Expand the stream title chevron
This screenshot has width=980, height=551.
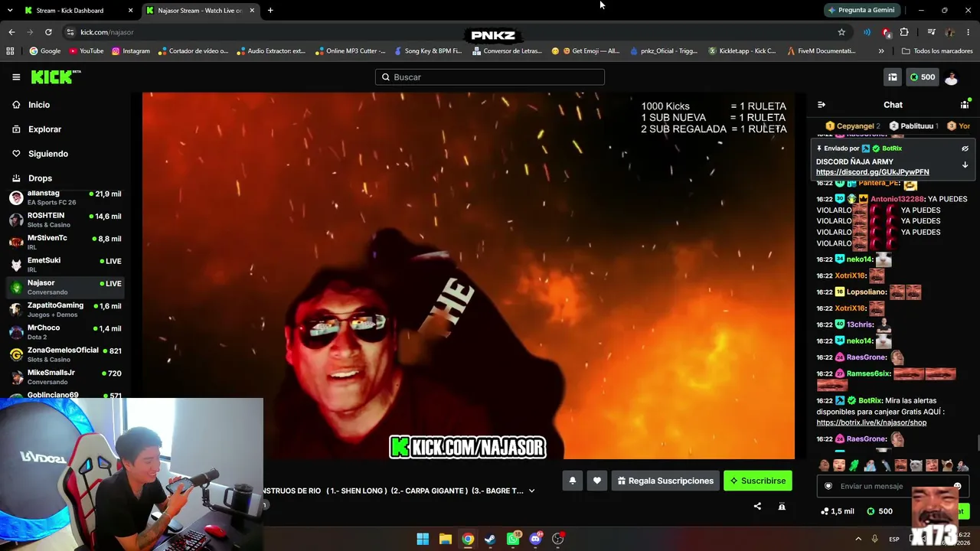[531, 491]
